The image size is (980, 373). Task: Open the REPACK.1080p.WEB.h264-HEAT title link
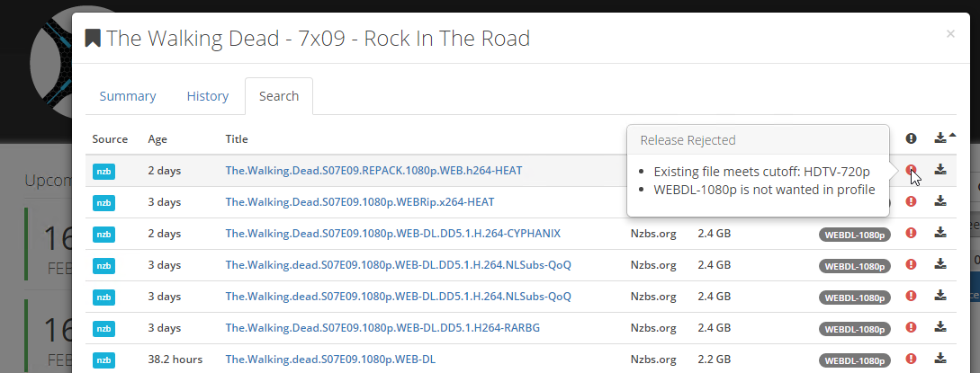pyautogui.click(x=373, y=170)
